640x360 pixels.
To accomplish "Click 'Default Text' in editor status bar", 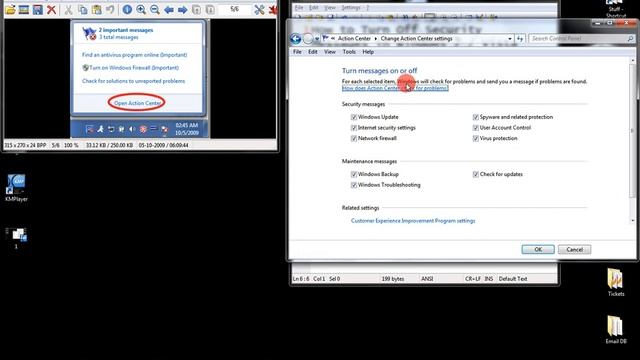I will tap(513, 279).
